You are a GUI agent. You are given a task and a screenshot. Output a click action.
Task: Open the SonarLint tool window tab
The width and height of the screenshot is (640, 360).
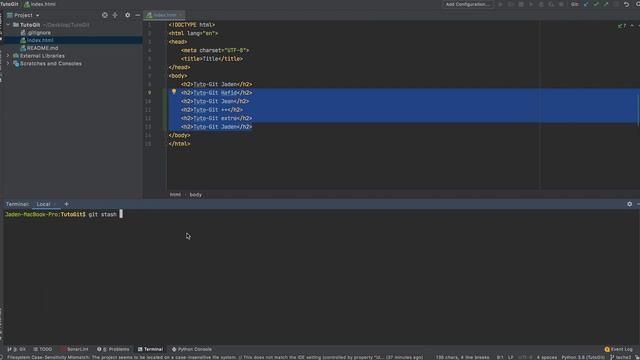click(74, 349)
